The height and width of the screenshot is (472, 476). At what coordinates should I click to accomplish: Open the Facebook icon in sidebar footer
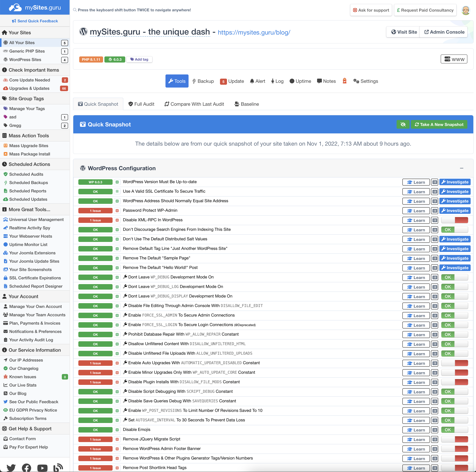click(x=27, y=468)
